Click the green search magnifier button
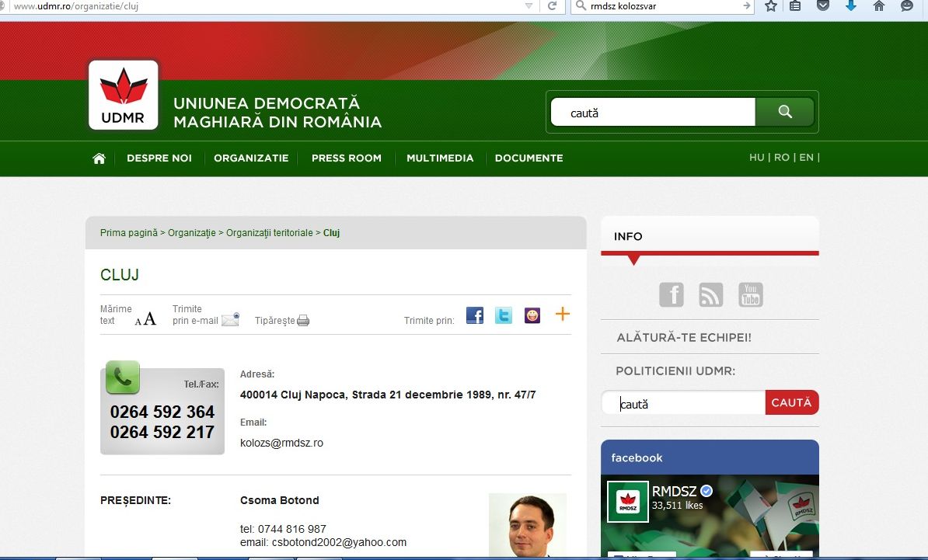 (785, 112)
